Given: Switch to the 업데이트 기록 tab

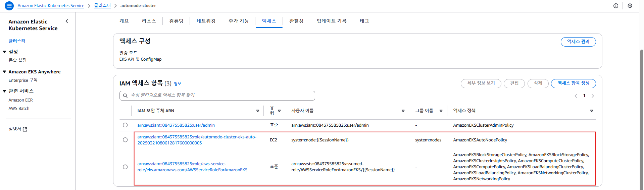Looking at the screenshot, I should point(332,21).
